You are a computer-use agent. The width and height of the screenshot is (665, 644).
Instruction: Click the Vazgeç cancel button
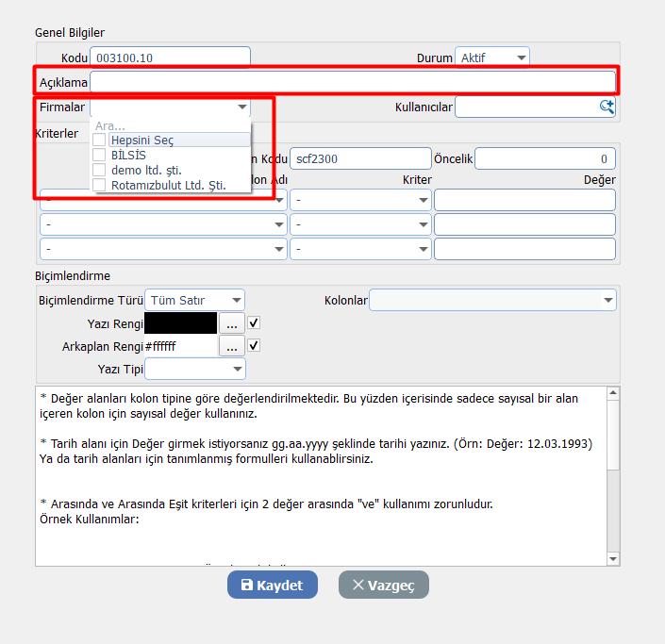(x=383, y=585)
